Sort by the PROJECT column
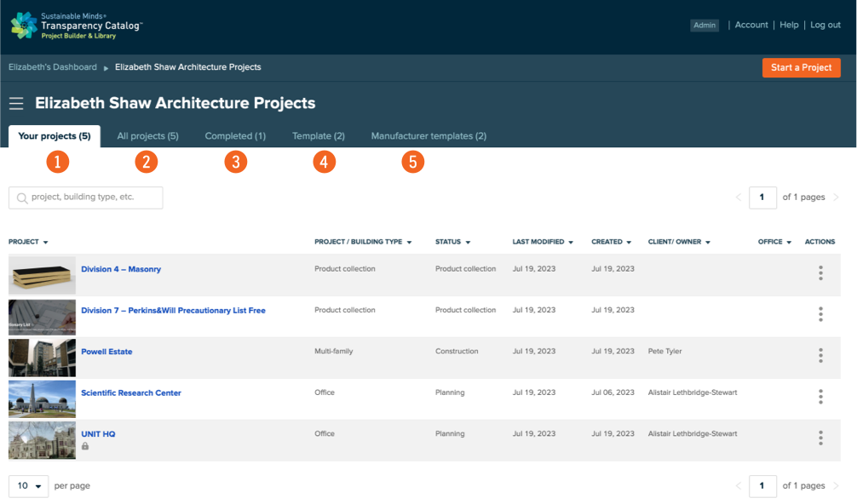 [x=28, y=242]
